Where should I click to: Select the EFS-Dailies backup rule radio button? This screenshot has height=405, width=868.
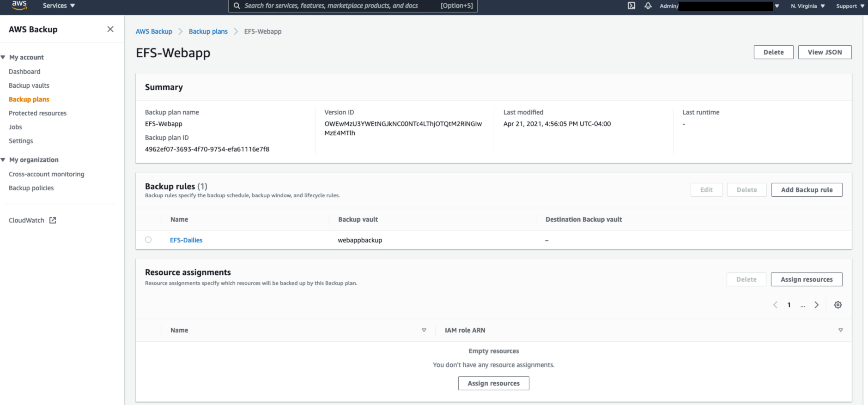click(x=148, y=240)
